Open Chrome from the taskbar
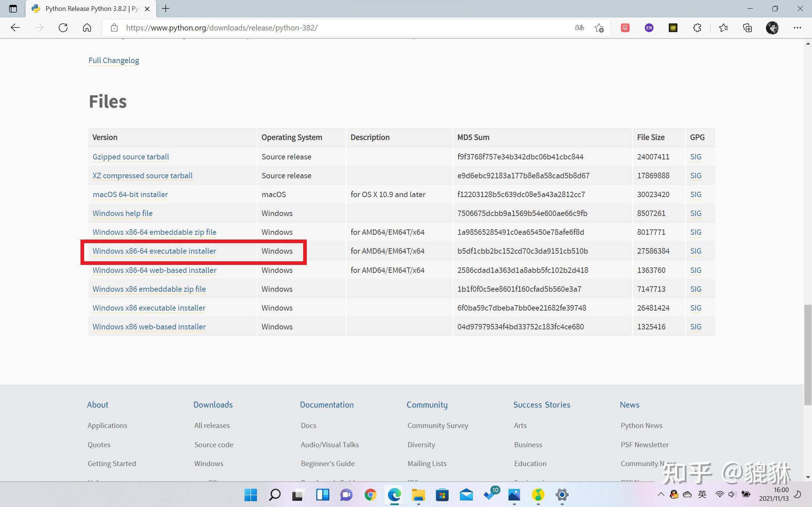The width and height of the screenshot is (812, 507). tap(370, 495)
